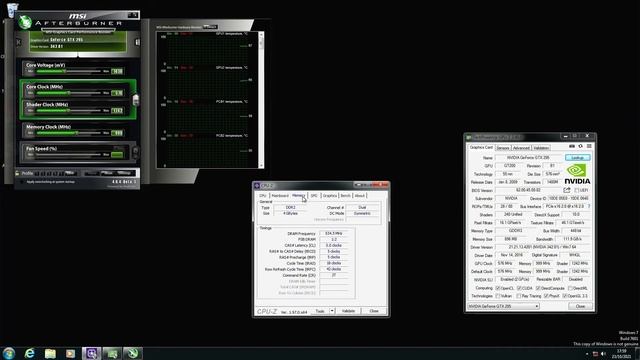Click the Fan Speed slider in Afterburner
This screenshot has width=640, height=360.
pyautogui.click(x=69, y=155)
